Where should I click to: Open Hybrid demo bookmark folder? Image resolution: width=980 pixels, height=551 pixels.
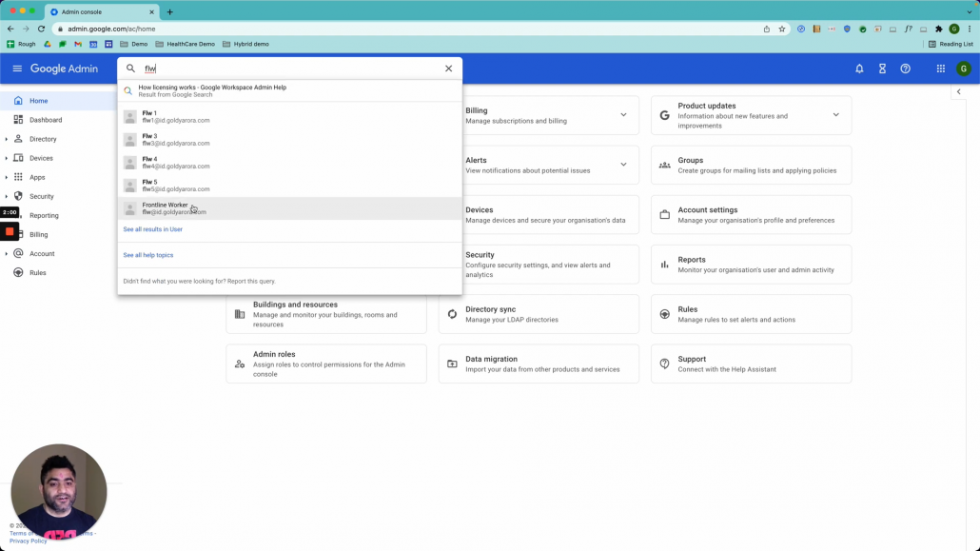(x=245, y=45)
